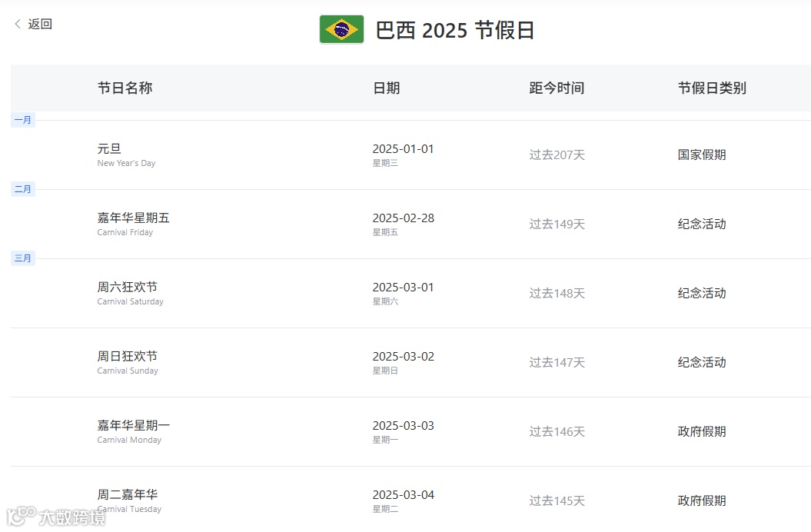Image resolution: width=811 pixels, height=532 pixels.
Task: Click the Brazil flag icon
Action: 341,29
